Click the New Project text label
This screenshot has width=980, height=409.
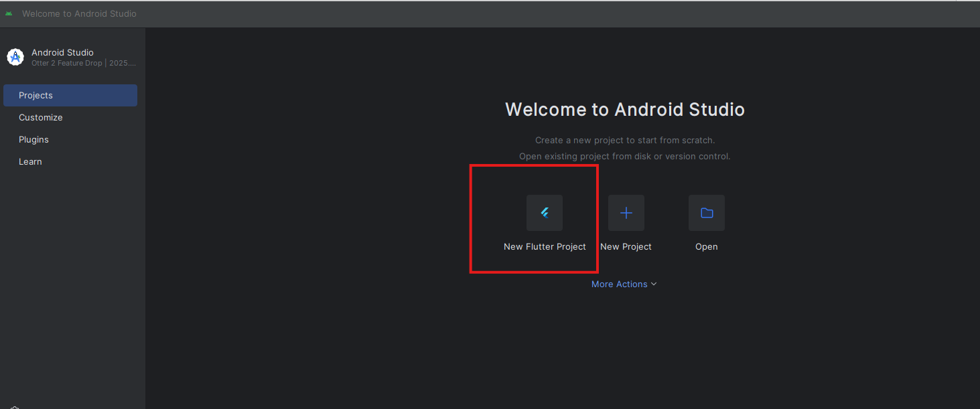point(626,246)
